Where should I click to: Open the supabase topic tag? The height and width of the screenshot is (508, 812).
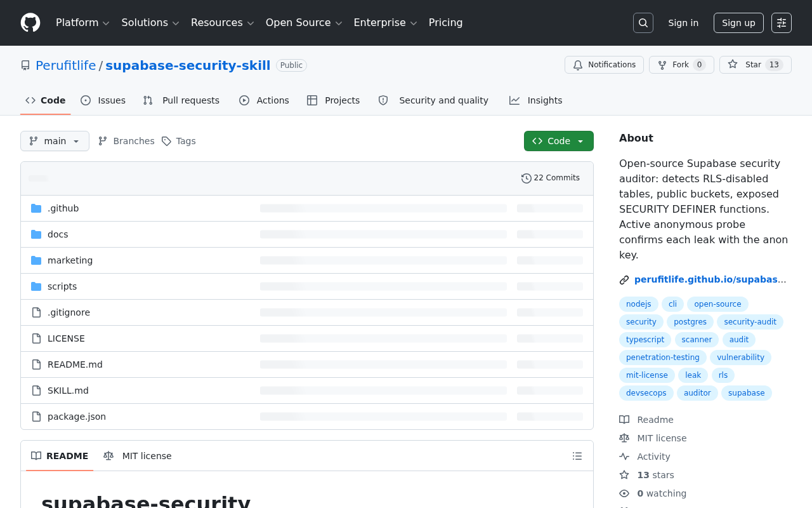point(747,393)
